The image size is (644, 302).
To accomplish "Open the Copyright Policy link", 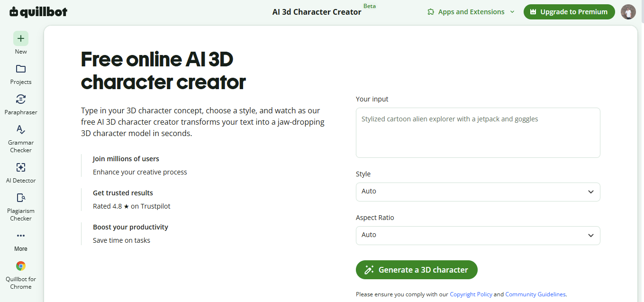I will 471,294.
